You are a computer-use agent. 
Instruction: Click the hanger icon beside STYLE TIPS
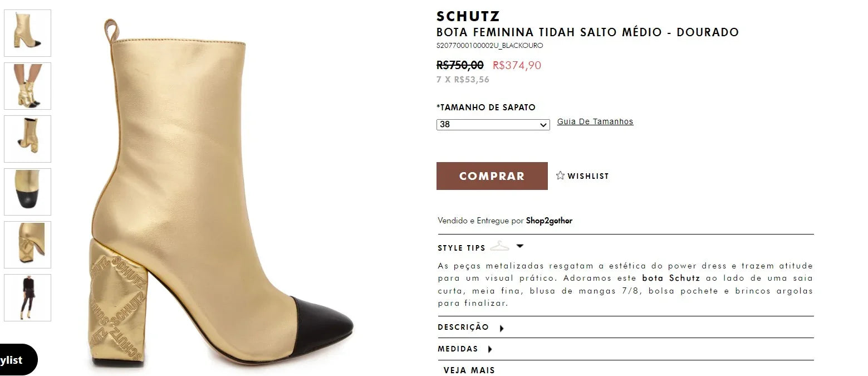(x=501, y=245)
